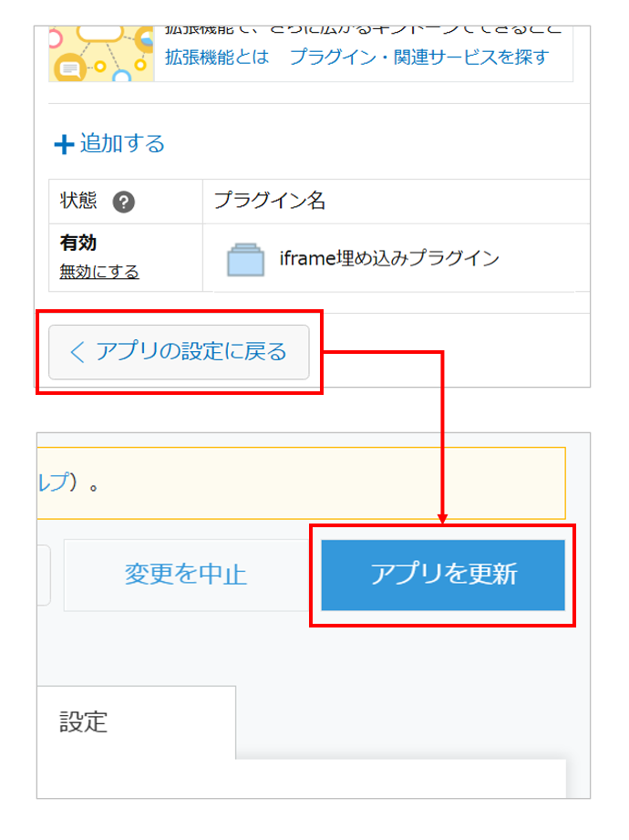Click the プラグイン名 column header
The height and width of the screenshot is (840, 629).
pos(270,201)
